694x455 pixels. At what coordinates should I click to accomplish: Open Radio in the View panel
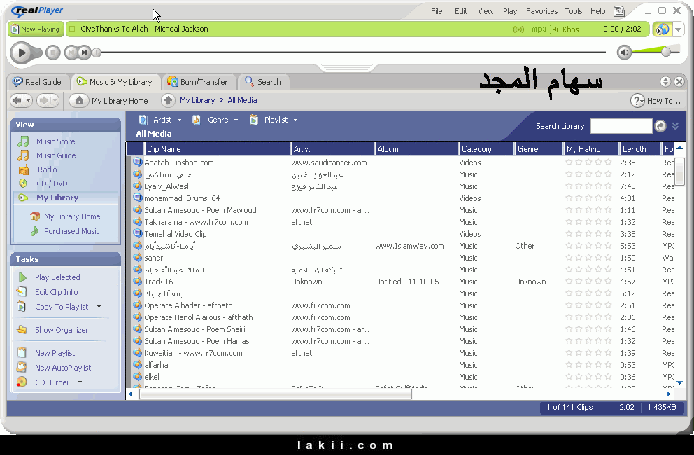tap(47, 170)
